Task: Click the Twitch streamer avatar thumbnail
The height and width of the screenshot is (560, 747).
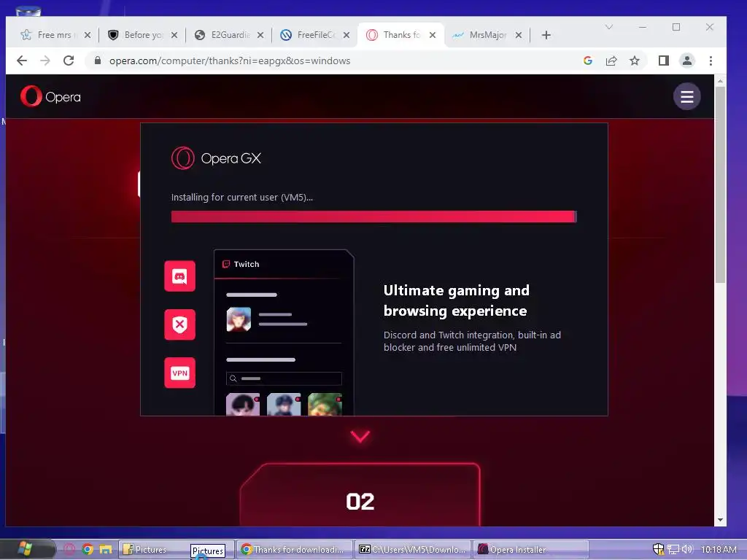Action: point(239,319)
